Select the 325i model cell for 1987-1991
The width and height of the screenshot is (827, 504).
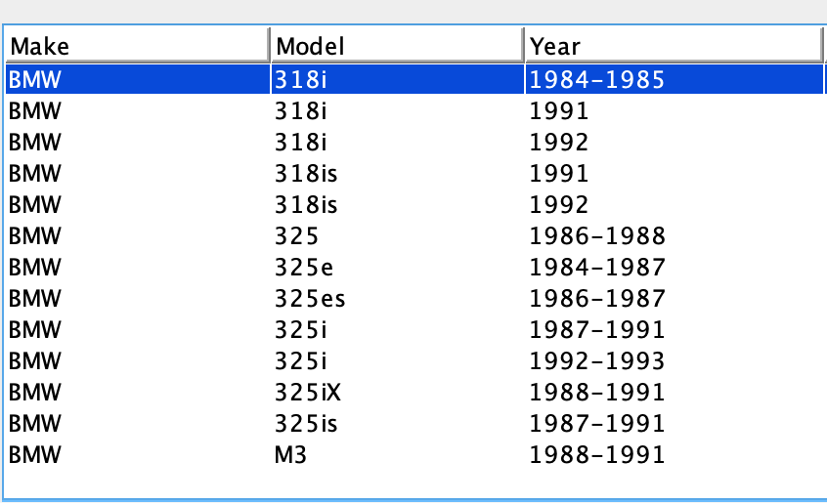click(397, 329)
